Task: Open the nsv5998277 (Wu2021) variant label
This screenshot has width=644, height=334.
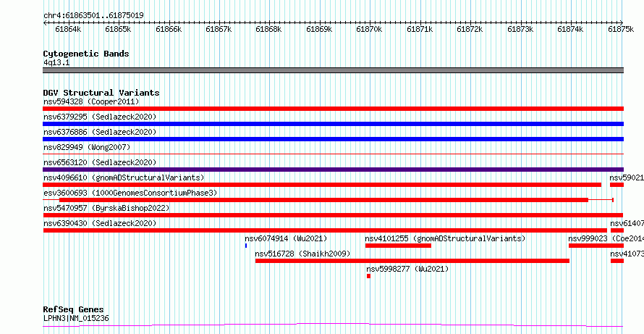Action: 408,269
